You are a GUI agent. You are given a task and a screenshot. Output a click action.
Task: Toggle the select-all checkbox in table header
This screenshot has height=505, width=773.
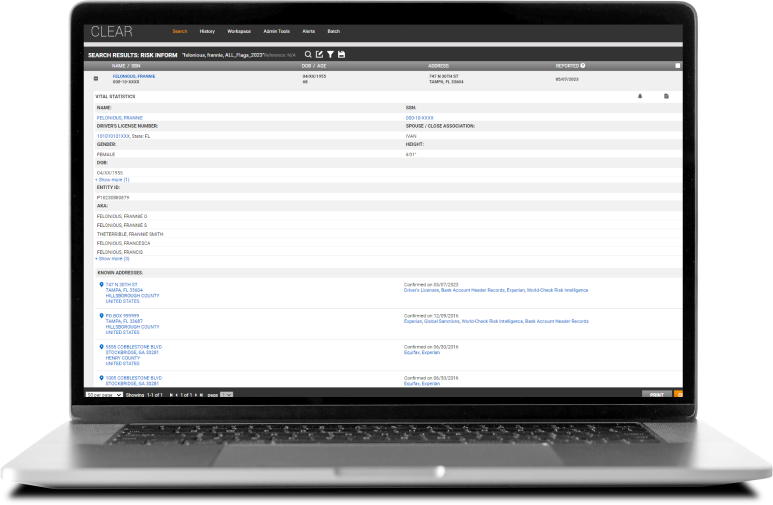click(678, 66)
